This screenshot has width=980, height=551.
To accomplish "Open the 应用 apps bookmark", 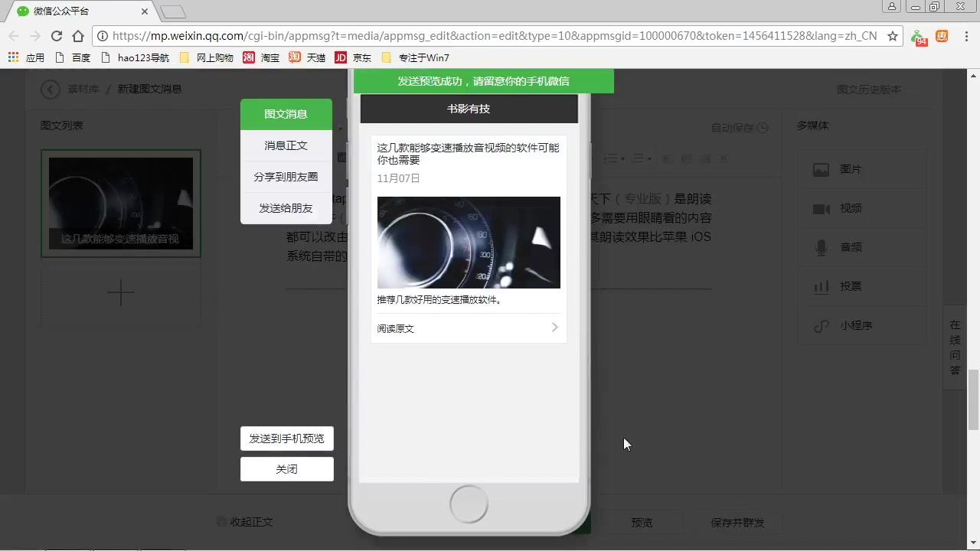I will [x=26, y=57].
